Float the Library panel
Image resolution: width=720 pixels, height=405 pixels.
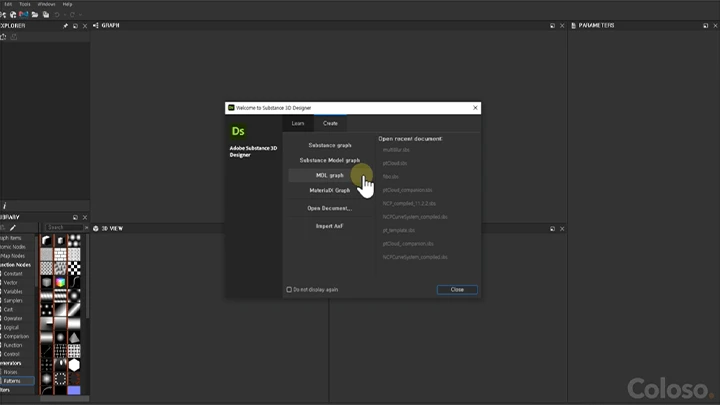click(x=75, y=217)
